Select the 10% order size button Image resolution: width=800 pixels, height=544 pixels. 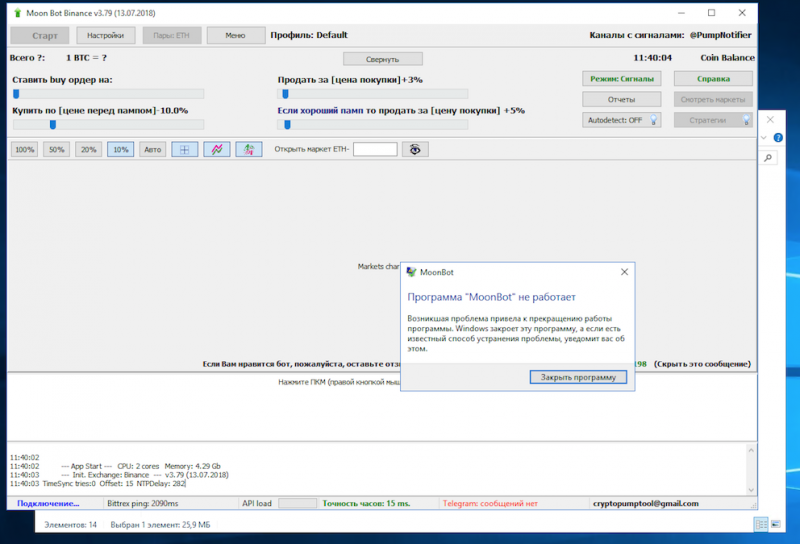tap(120, 150)
